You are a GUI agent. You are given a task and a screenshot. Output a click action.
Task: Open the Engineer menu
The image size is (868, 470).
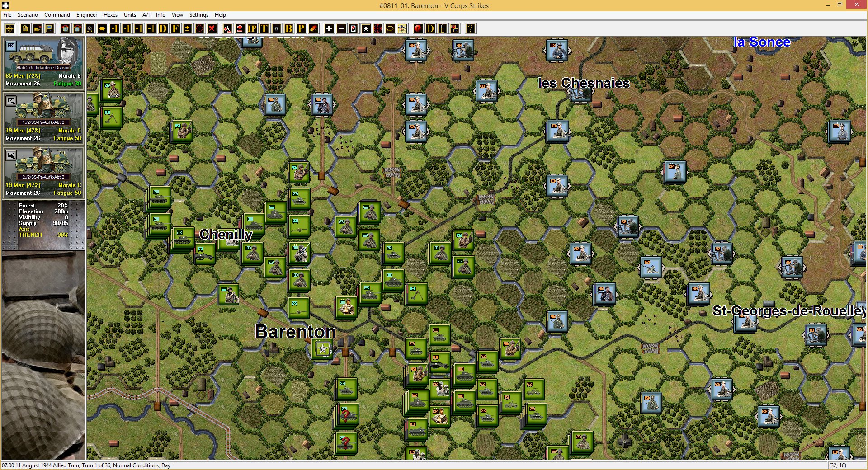[x=87, y=15]
